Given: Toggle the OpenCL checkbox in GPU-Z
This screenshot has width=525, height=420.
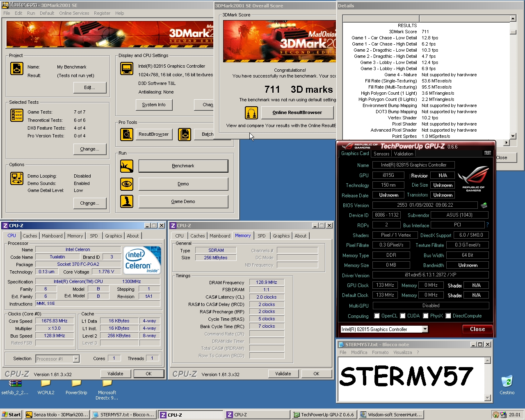Looking at the screenshot, I should point(377,316).
